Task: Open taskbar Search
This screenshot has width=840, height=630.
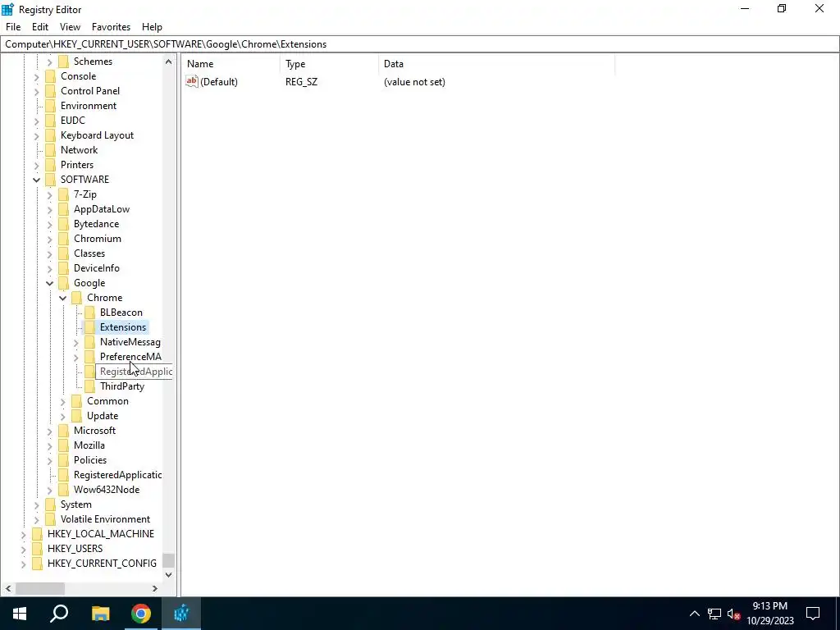Action: pyautogui.click(x=59, y=614)
